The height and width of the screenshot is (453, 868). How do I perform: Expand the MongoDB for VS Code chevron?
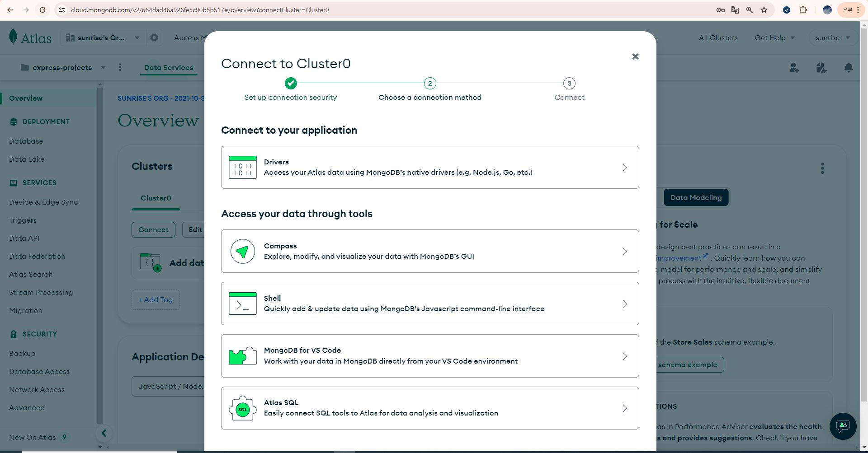[x=625, y=356]
